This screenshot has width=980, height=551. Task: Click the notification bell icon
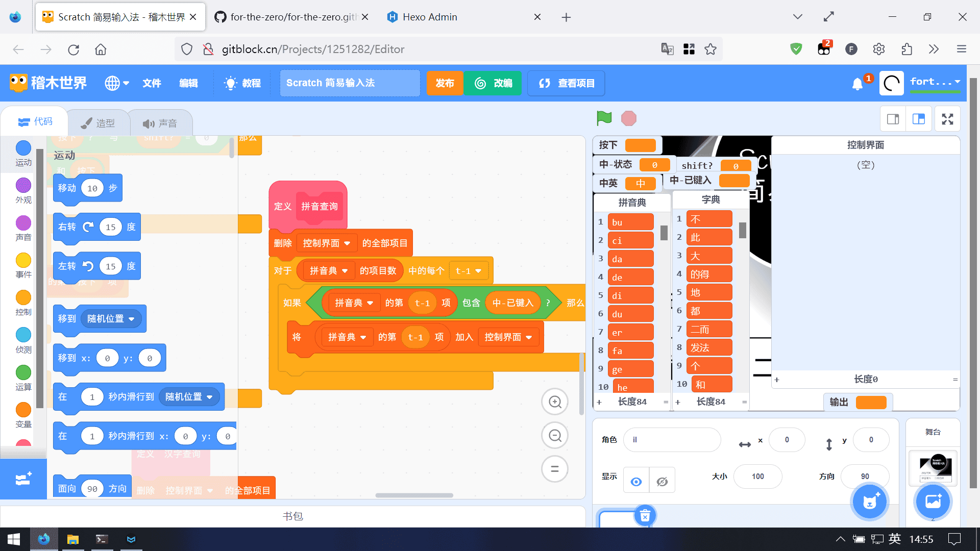tap(857, 84)
